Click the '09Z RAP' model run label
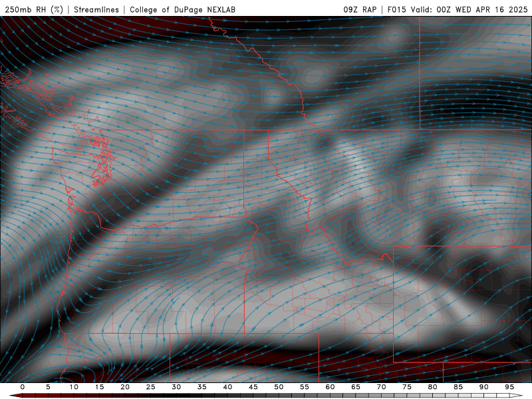This screenshot has height=399, width=532. click(x=360, y=9)
